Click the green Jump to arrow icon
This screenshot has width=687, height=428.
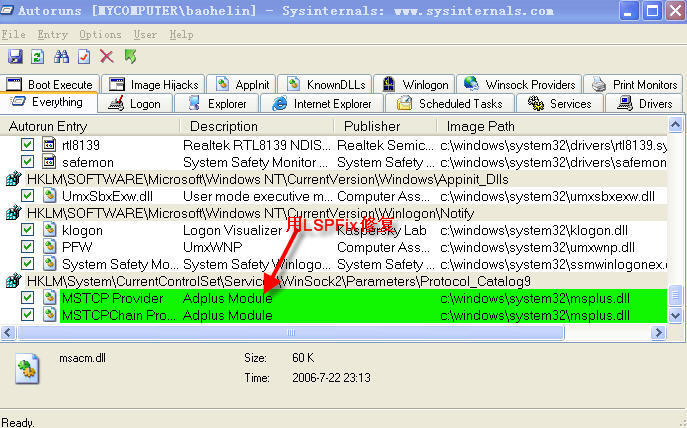pyautogui.click(x=130, y=57)
